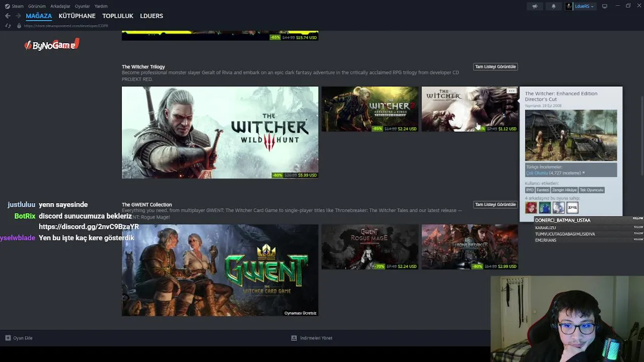Select the Tek Oyunculu user tag
The width and height of the screenshot is (644, 362).
pos(592,190)
